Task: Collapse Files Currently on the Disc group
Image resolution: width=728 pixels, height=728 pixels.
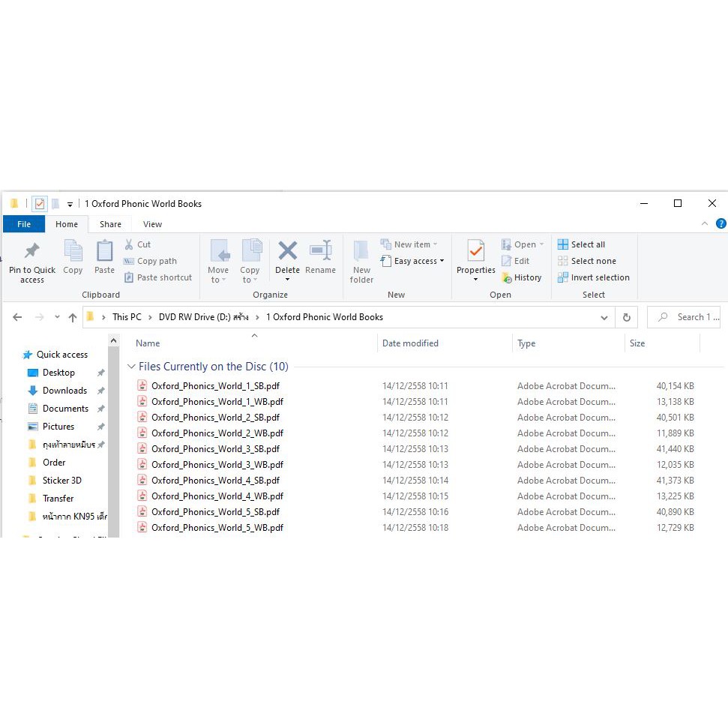Action: [131, 367]
